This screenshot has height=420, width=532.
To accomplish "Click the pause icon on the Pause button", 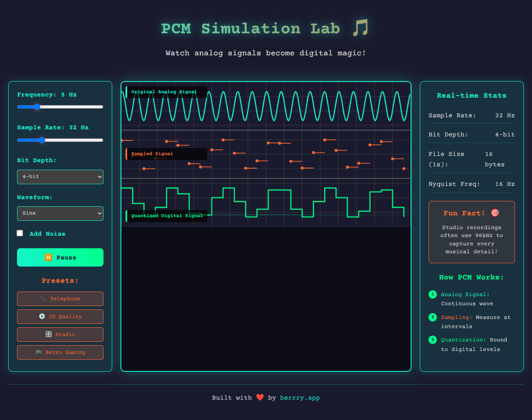I will [x=49, y=257].
